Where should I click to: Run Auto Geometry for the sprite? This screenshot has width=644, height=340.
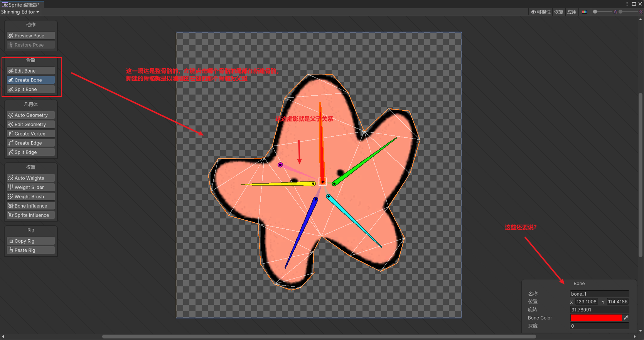point(30,115)
